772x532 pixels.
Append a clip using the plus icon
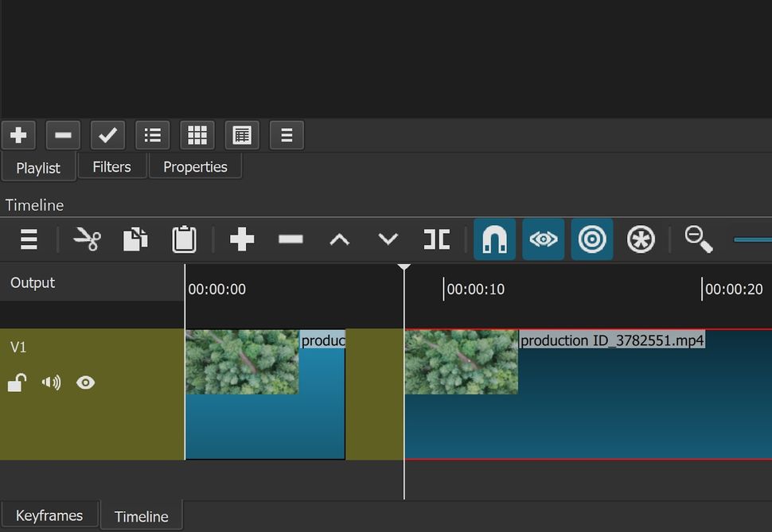242,239
